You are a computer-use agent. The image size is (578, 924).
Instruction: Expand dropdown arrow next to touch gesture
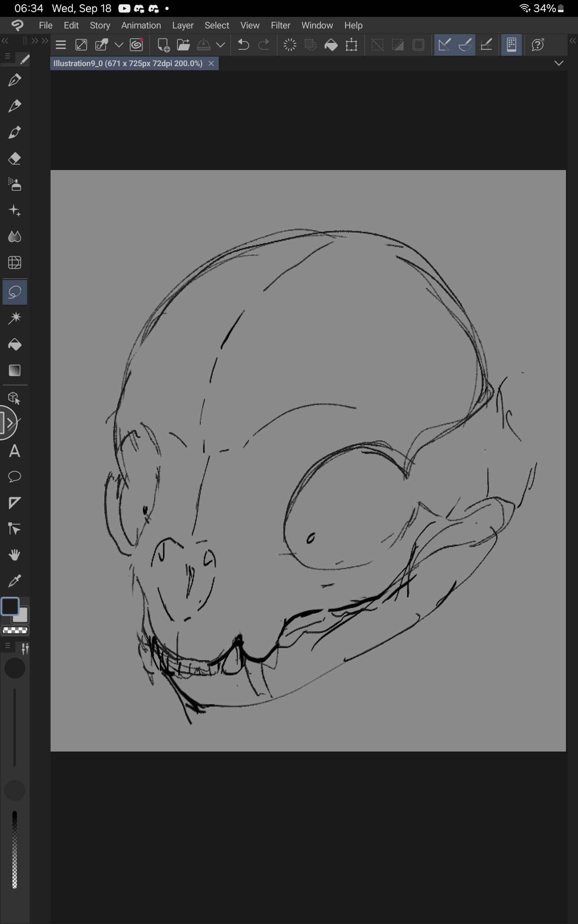point(119,45)
